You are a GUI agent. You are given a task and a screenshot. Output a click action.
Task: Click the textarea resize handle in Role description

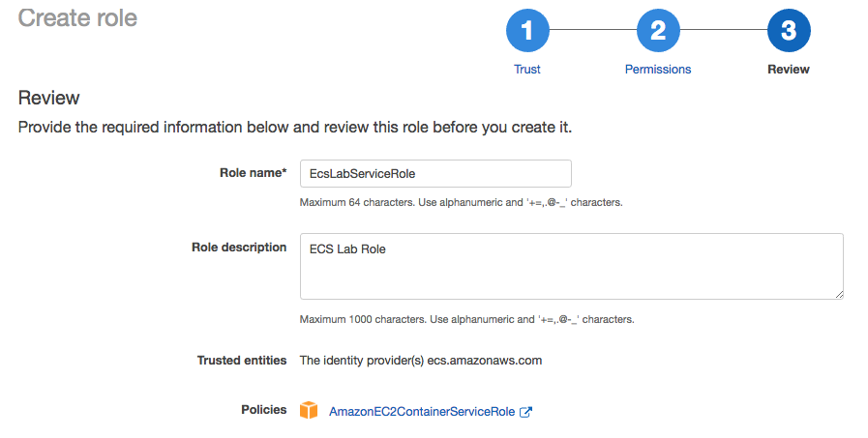point(839,295)
